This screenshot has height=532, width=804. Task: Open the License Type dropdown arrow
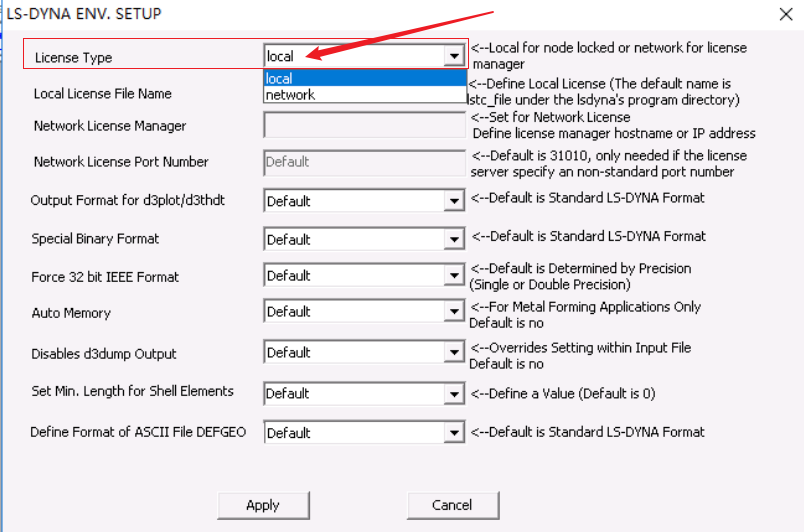pyautogui.click(x=455, y=57)
